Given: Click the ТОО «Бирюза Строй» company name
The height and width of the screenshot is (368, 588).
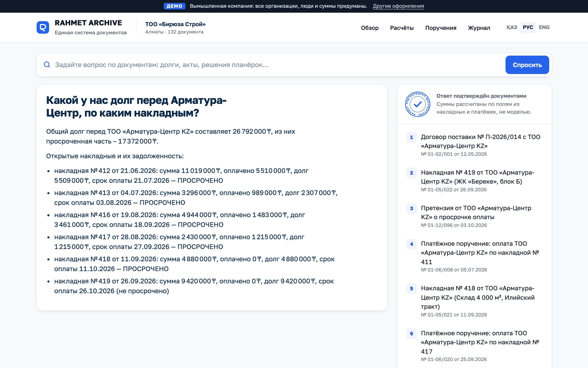Looking at the screenshot, I should coord(175,24).
